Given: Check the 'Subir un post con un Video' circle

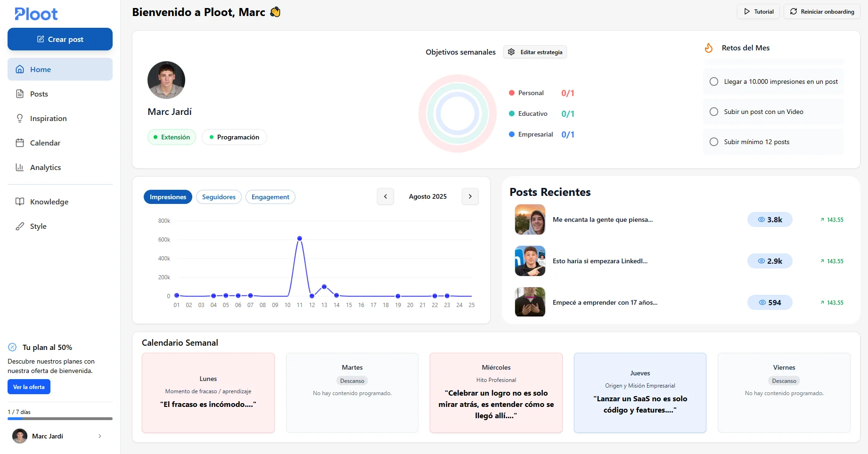Looking at the screenshot, I should coord(714,112).
